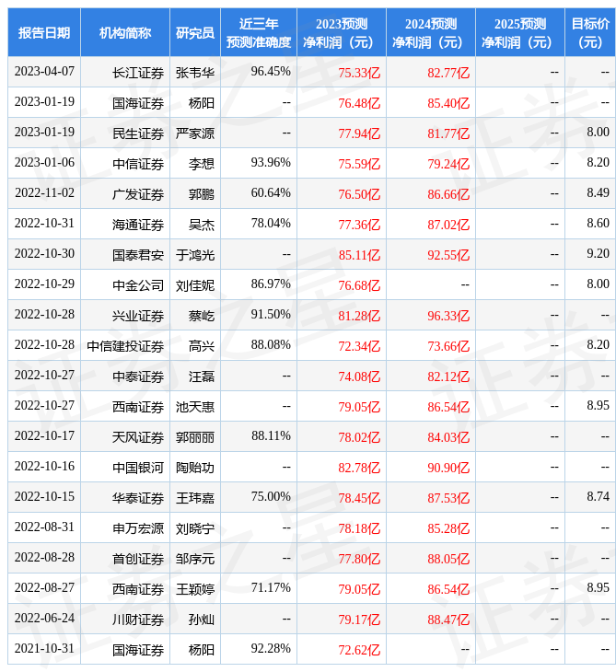Screen dimensions: 616x672
Task: Click 90.90亿 profit forecast
Action: coord(448,468)
